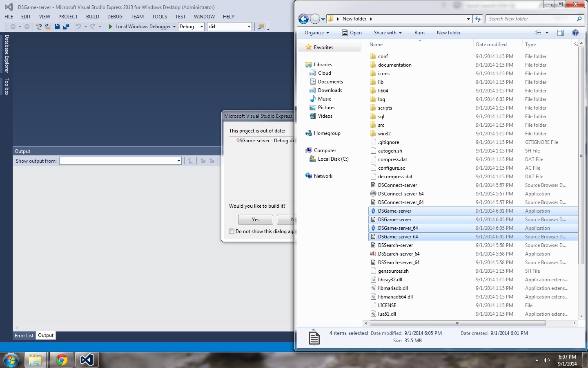588x368 pixels.
Task: Open the Organize dropdown menu
Action: [317, 33]
